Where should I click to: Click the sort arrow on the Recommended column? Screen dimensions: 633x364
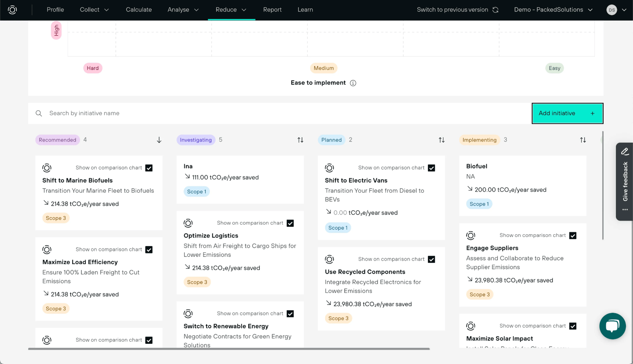(159, 140)
